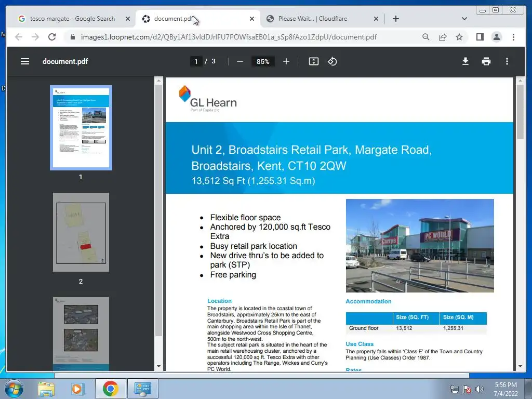532x399 pixels.
Task: Close the document.pdf tab
Action: [252, 19]
